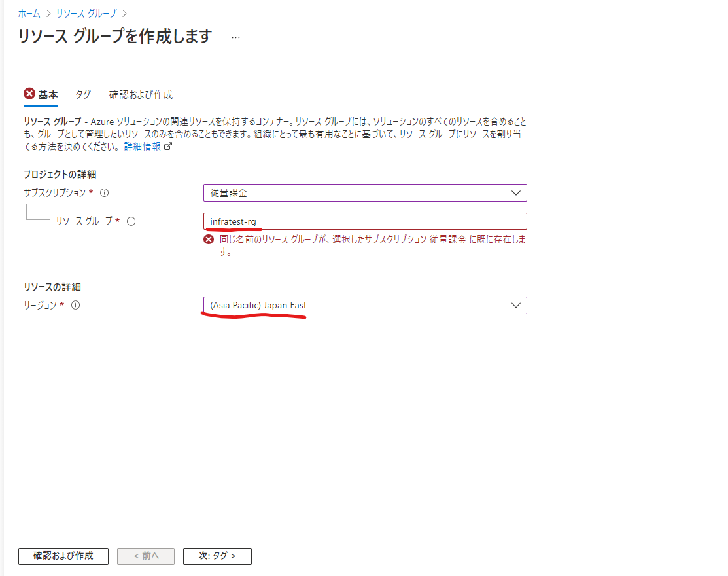The height and width of the screenshot is (576, 728).
Task: Show info tooltip for サブスクリプション
Action: tap(105, 193)
